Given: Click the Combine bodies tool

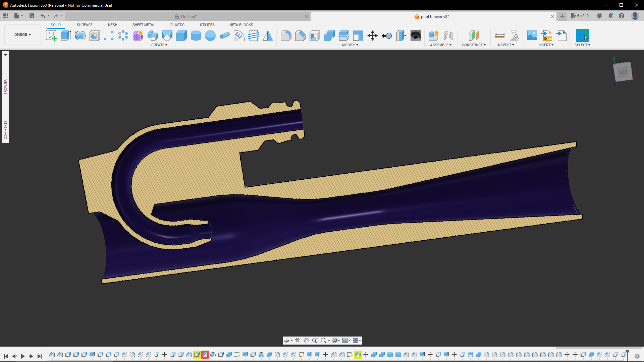Looking at the screenshot, I should coord(329,36).
